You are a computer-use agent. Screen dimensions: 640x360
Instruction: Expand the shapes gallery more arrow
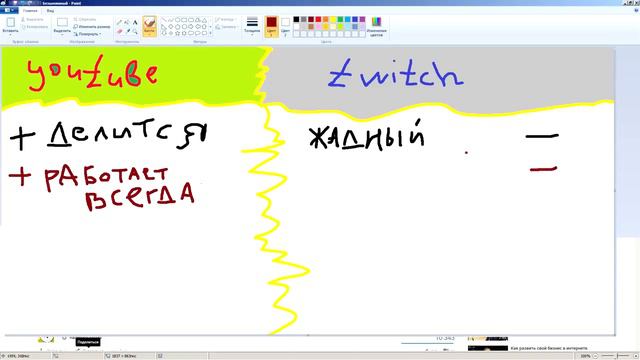coord(210,33)
